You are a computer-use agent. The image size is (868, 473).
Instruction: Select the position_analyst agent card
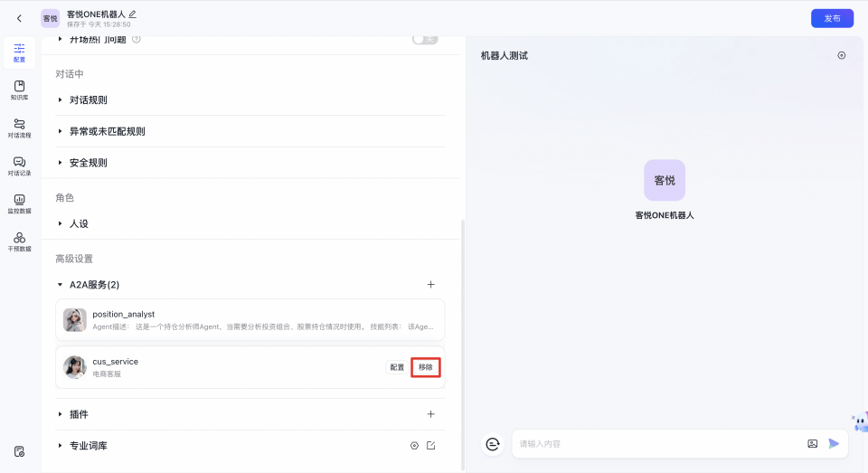pos(250,320)
